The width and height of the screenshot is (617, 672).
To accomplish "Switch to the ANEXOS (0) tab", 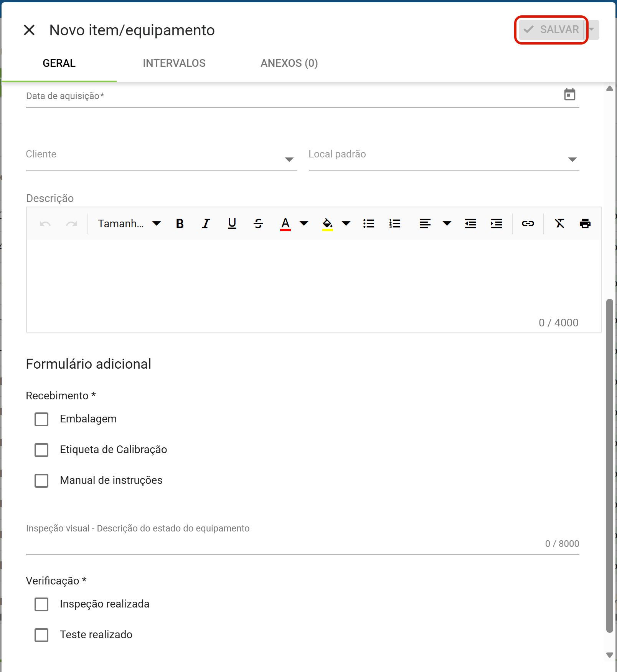I will pos(289,63).
